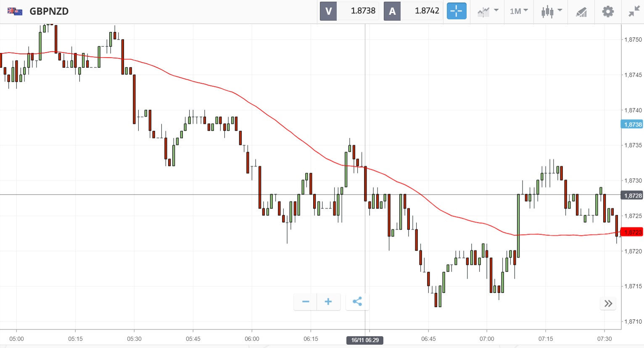This screenshot has height=348, width=644.
Task: Open chart settings gear
Action: tap(608, 11)
